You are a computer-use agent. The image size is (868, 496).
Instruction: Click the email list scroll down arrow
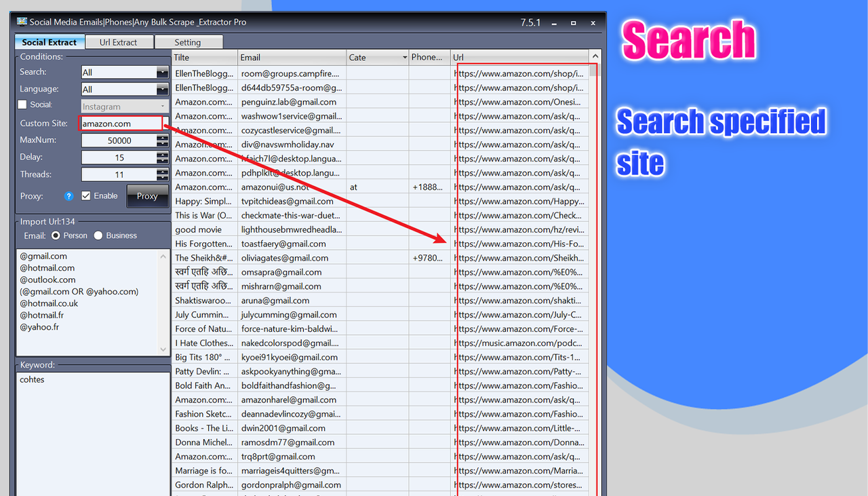click(x=163, y=349)
